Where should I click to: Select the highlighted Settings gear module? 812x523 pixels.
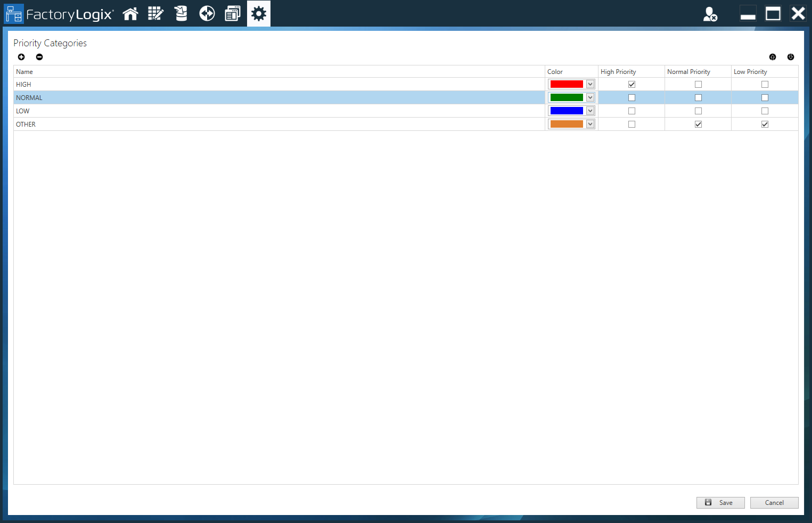[x=259, y=13]
